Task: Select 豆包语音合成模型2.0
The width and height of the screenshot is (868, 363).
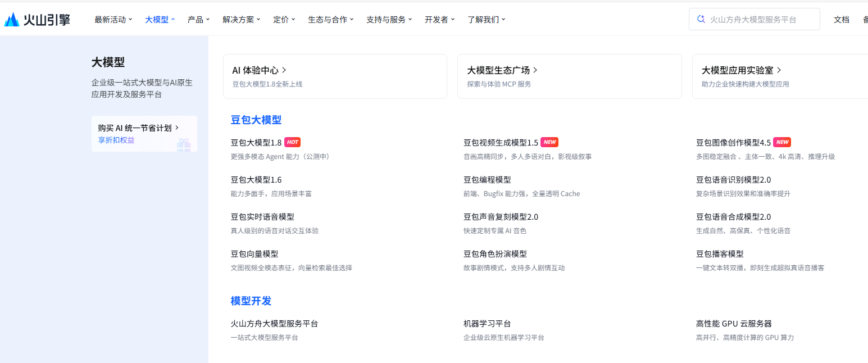Action: point(733,217)
